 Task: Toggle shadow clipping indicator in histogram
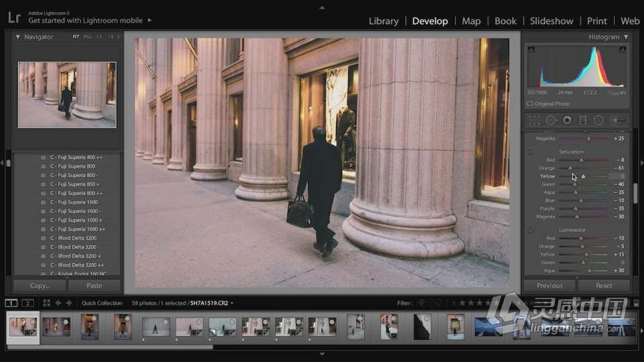tap(531, 49)
